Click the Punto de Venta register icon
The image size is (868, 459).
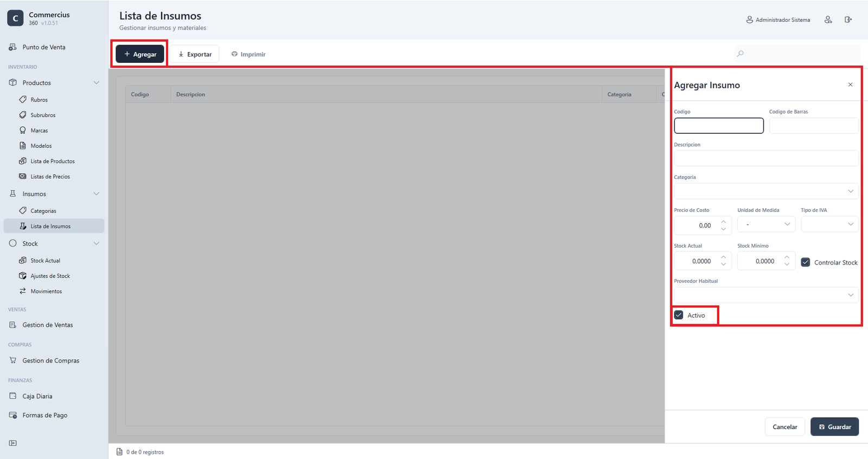coord(12,47)
